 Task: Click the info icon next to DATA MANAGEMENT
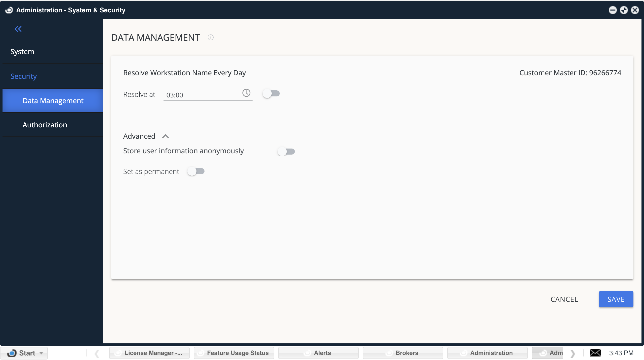tap(211, 37)
